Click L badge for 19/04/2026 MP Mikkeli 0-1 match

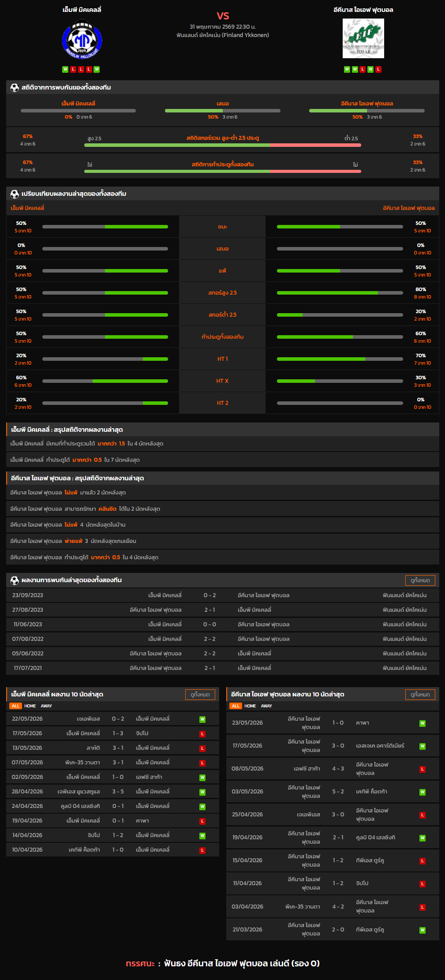[202, 821]
